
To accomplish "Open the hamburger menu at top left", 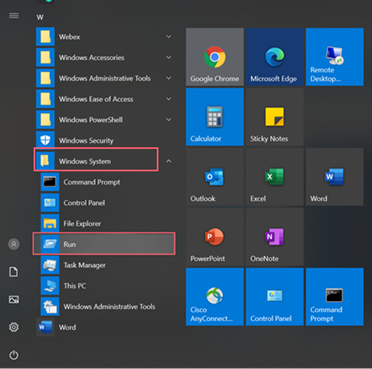I will [14, 16].
